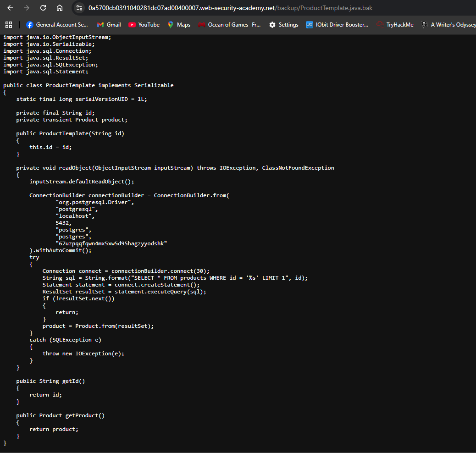Click the "return product;" line
The image size is (476, 453).
(x=54, y=429)
